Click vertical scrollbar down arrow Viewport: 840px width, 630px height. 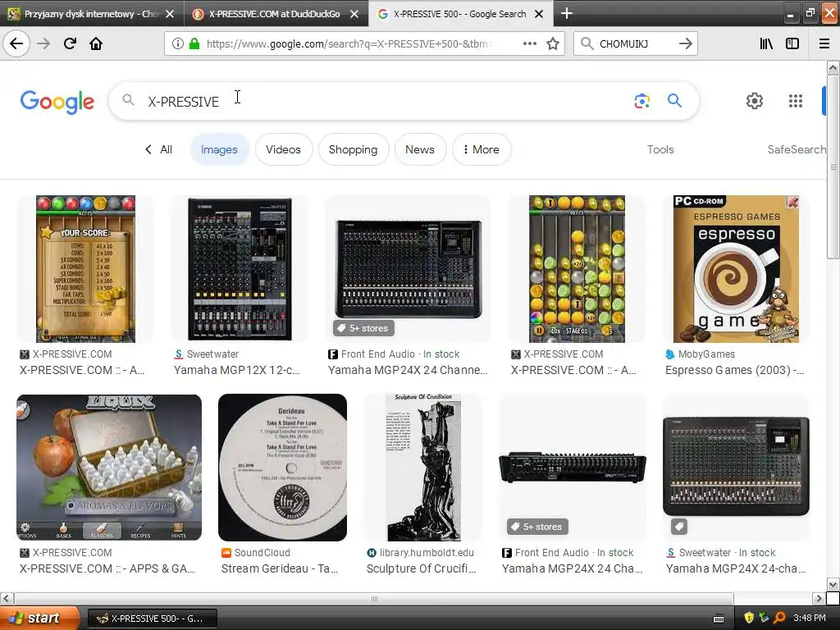point(833,584)
